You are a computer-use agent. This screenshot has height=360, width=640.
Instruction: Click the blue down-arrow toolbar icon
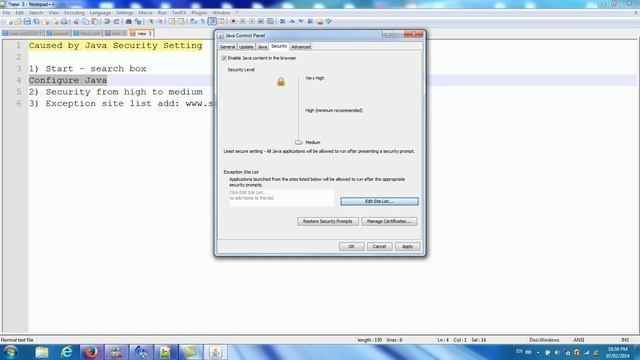pyautogui.click(x=301, y=21)
